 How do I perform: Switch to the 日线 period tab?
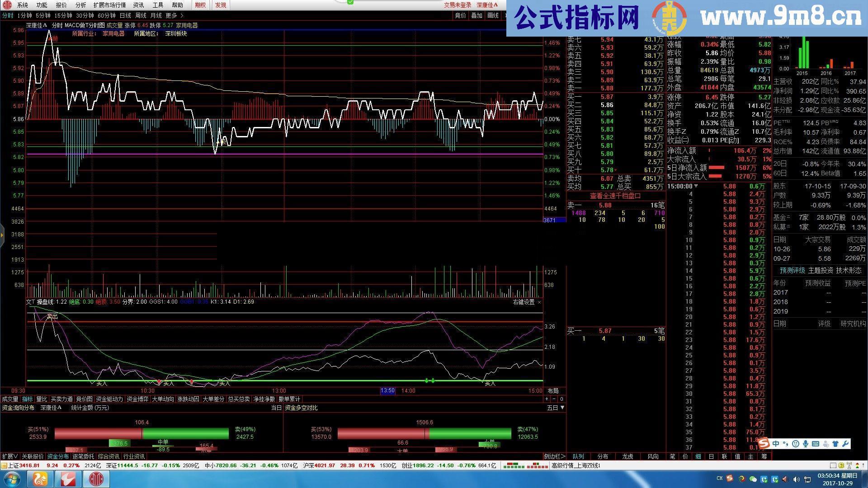click(x=125, y=15)
